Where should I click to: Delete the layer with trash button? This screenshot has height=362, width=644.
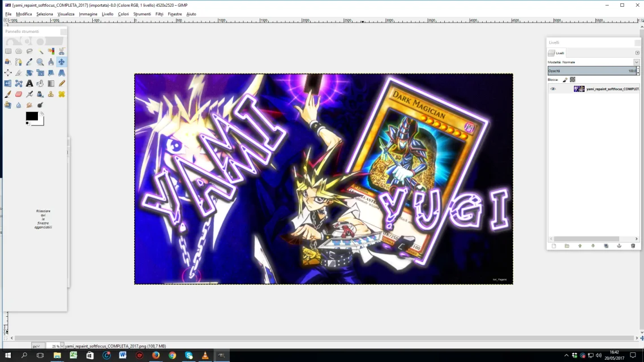(x=633, y=246)
